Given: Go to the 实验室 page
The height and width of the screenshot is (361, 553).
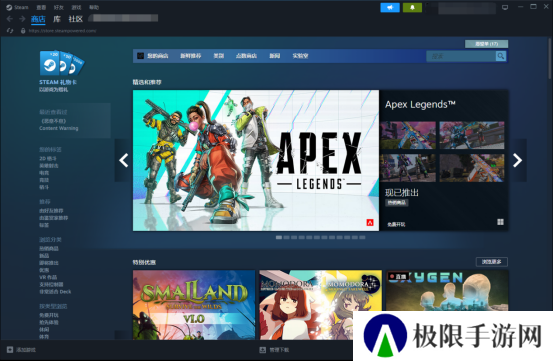Looking at the screenshot, I should click(300, 56).
